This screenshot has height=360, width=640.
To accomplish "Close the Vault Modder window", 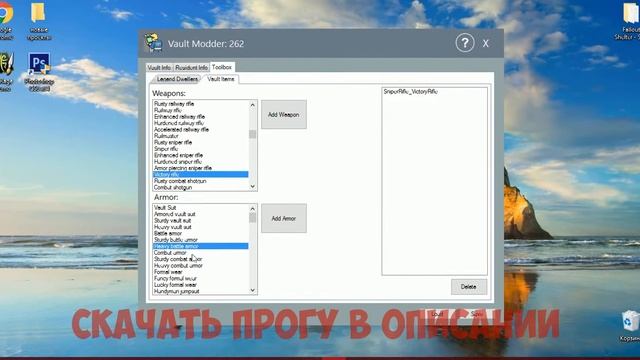I will point(485,44).
